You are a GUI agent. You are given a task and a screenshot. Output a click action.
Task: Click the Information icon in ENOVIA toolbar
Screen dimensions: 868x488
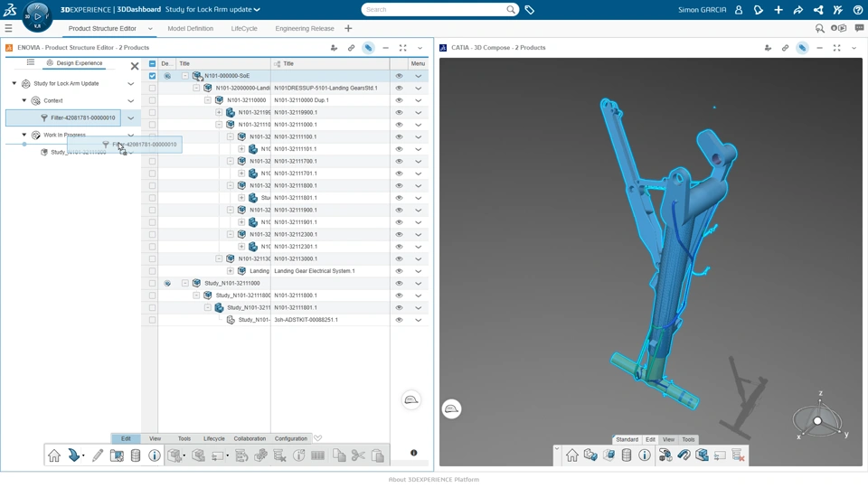(x=155, y=455)
